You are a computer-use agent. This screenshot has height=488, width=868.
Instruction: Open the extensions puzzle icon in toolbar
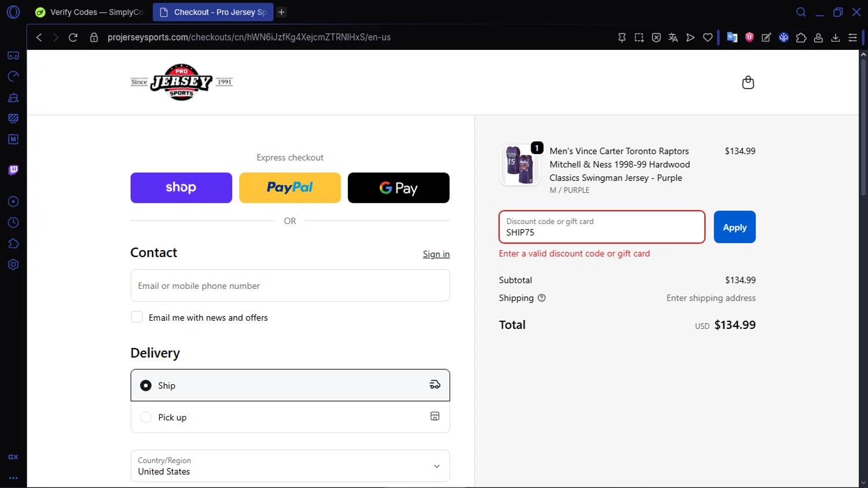[801, 37]
